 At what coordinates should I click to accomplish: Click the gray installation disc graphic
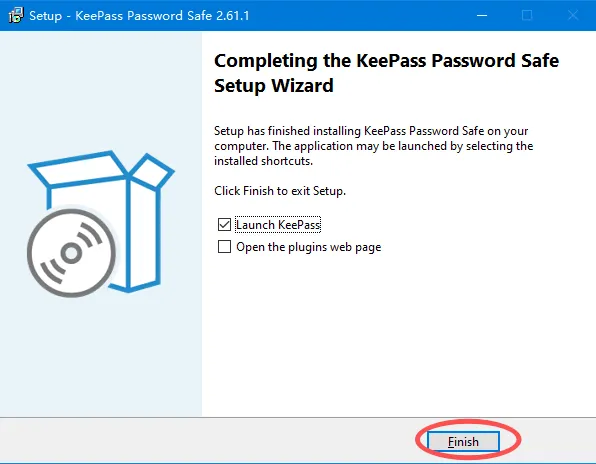(71, 253)
